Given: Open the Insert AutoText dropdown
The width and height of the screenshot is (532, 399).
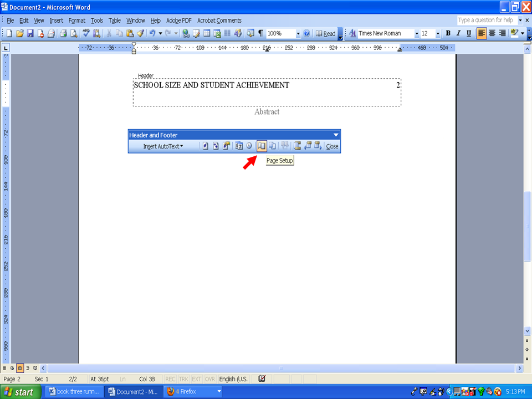Looking at the screenshot, I should click(x=163, y=146).
